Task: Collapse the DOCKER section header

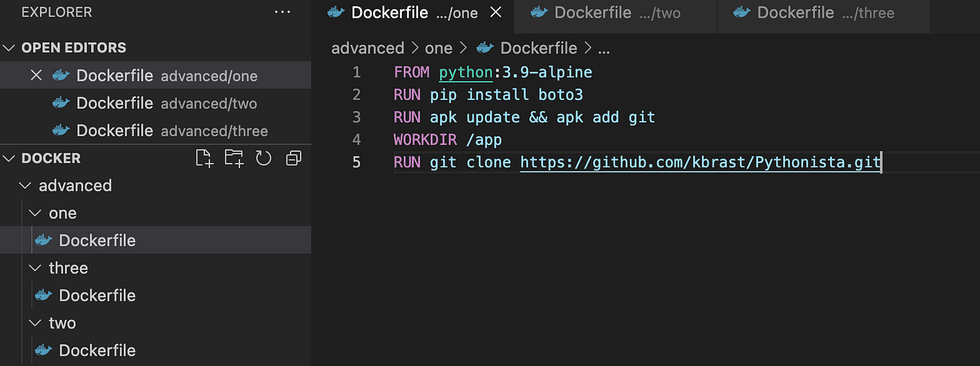Action: coord(9,158)
